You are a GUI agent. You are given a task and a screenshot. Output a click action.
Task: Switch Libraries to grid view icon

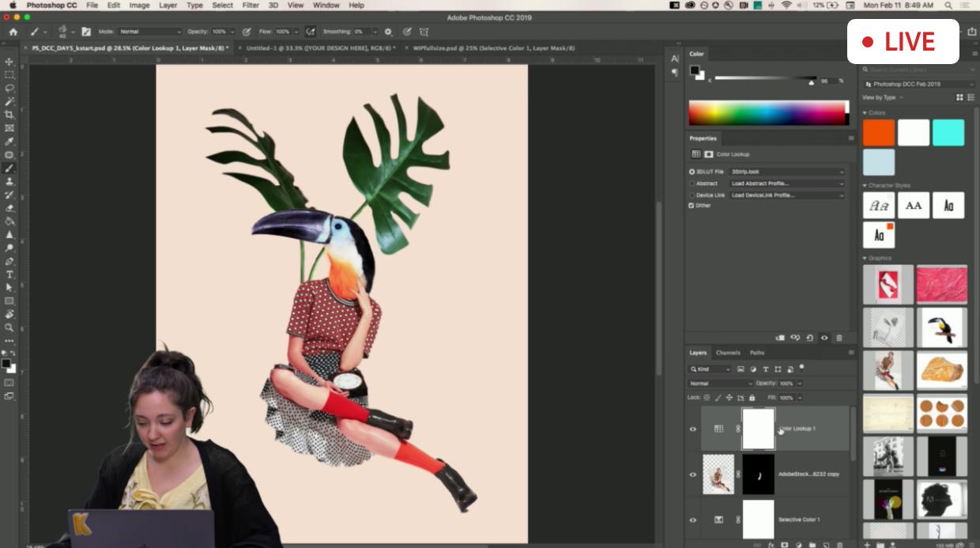pos(960,97)
